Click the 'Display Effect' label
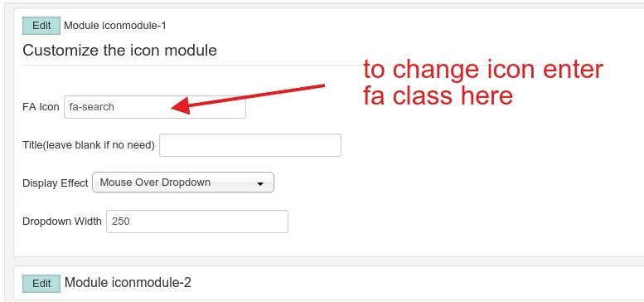Image resolution: width=644 pixels, height=302 pixels. [x=56, y=183]
